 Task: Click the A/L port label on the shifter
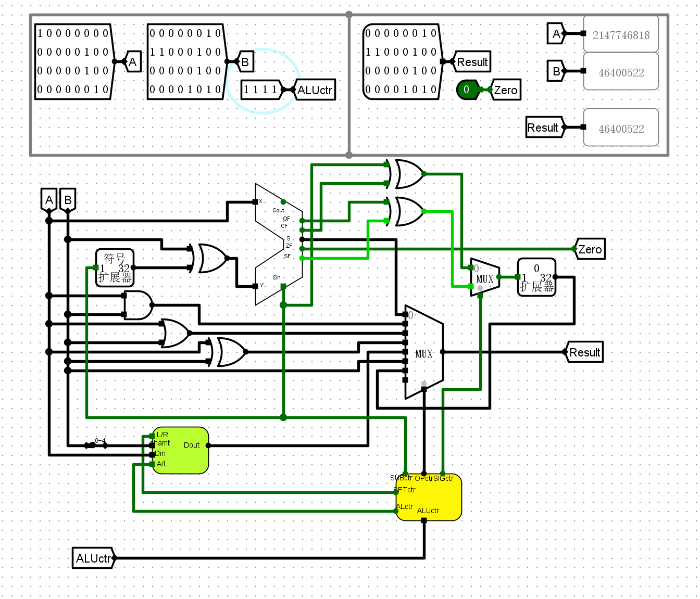(x=162, y=464)
